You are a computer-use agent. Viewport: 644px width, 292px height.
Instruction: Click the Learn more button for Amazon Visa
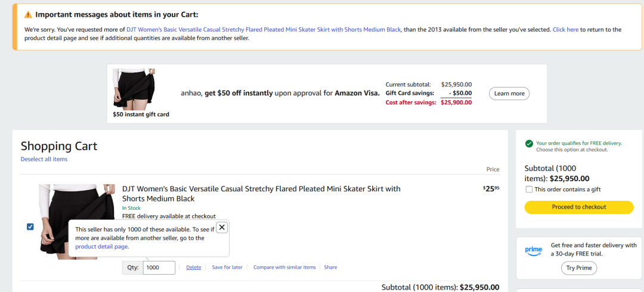click(x=509, y=94)
